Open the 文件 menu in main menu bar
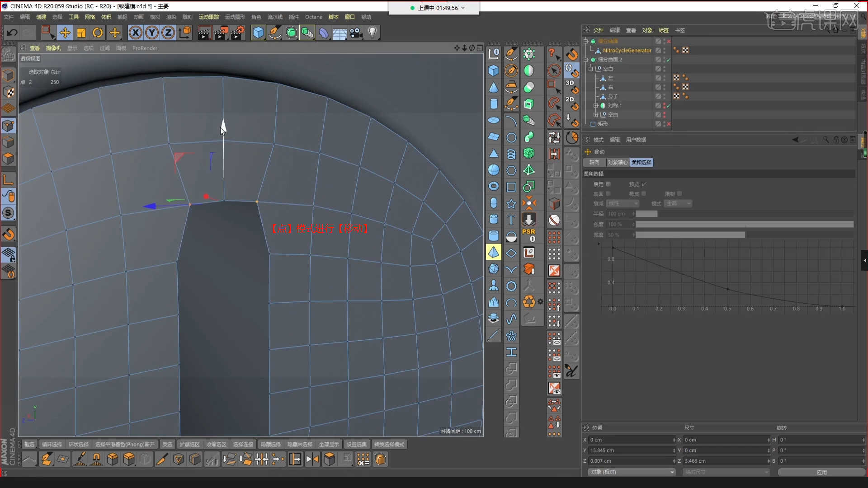 tap(8, 17)
